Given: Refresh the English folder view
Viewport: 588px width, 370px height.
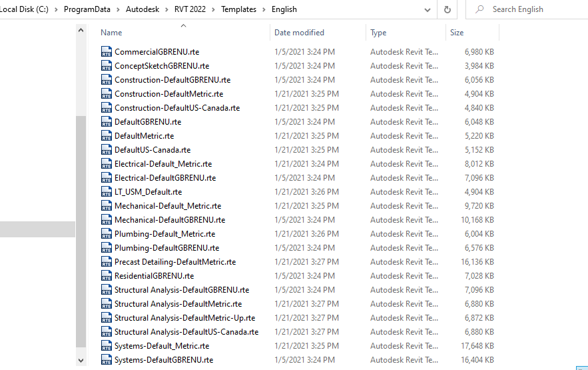Looking at the screenshot, I should 447,9.
